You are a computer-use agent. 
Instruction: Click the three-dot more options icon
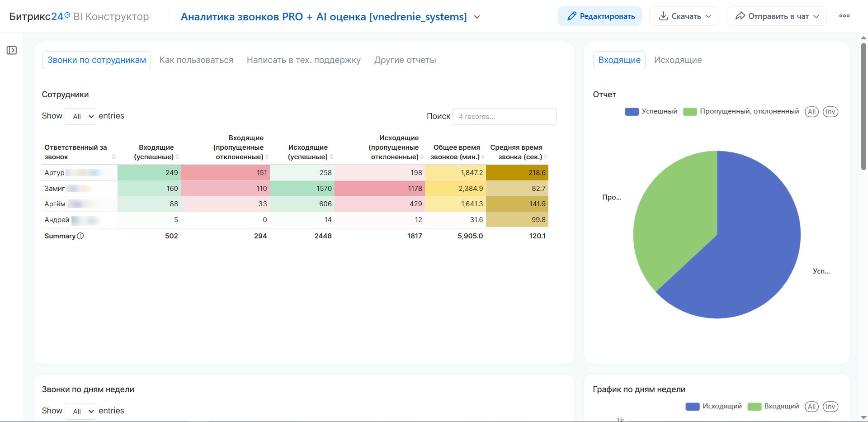click(x=844, y=16)
